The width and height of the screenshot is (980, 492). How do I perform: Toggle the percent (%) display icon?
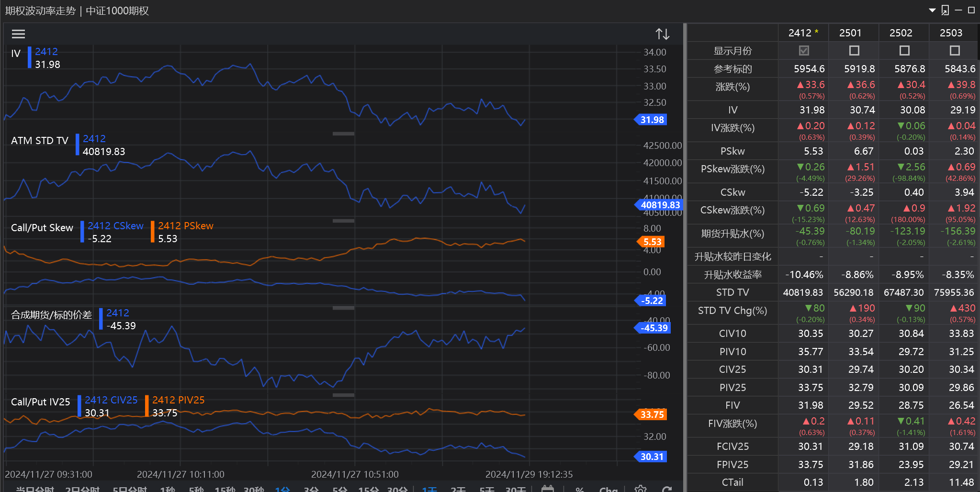click(579, 489)
